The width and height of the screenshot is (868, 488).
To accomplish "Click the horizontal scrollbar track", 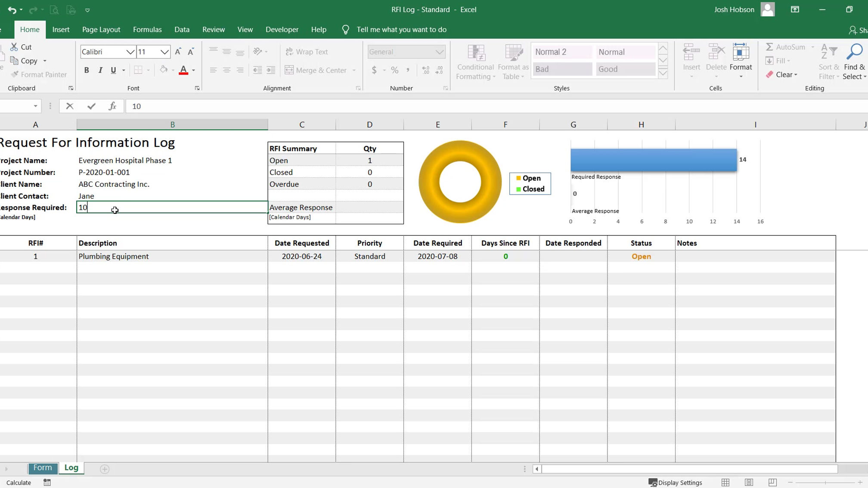I will (x=690, y=469).
